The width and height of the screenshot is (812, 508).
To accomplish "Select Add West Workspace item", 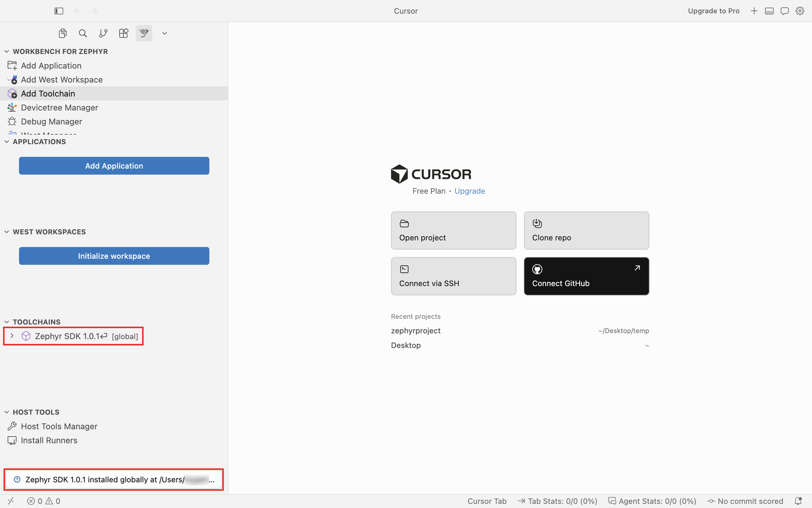I will tap(114, 80).
